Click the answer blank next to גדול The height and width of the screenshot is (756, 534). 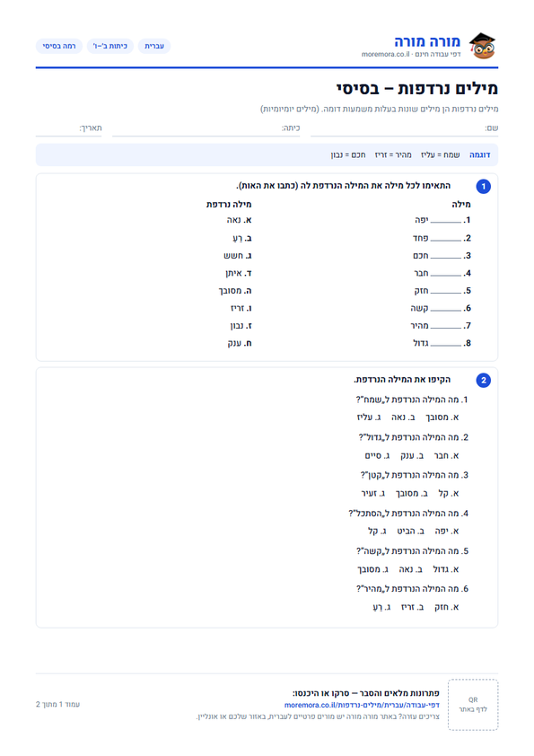point(446,345)
